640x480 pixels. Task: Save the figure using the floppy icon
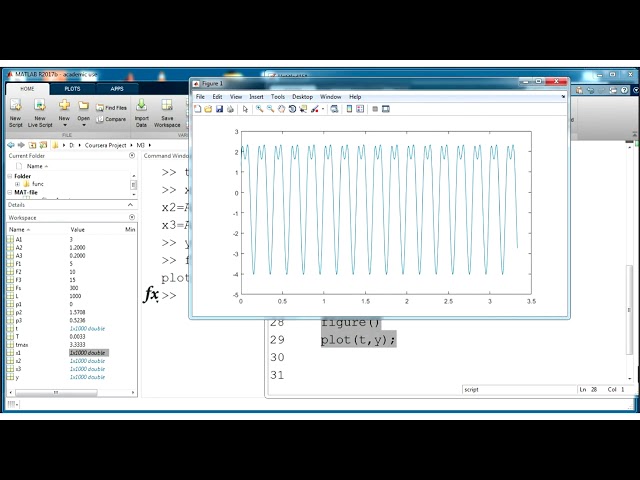click(x=219, y=109)
